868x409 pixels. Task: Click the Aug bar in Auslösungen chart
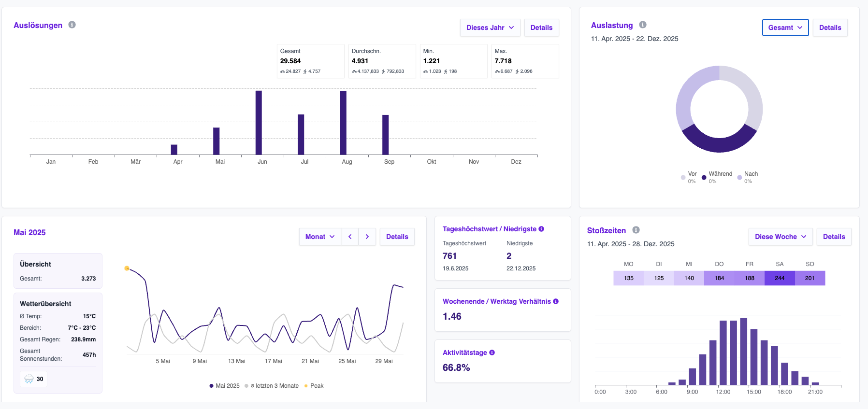(343, 123)
